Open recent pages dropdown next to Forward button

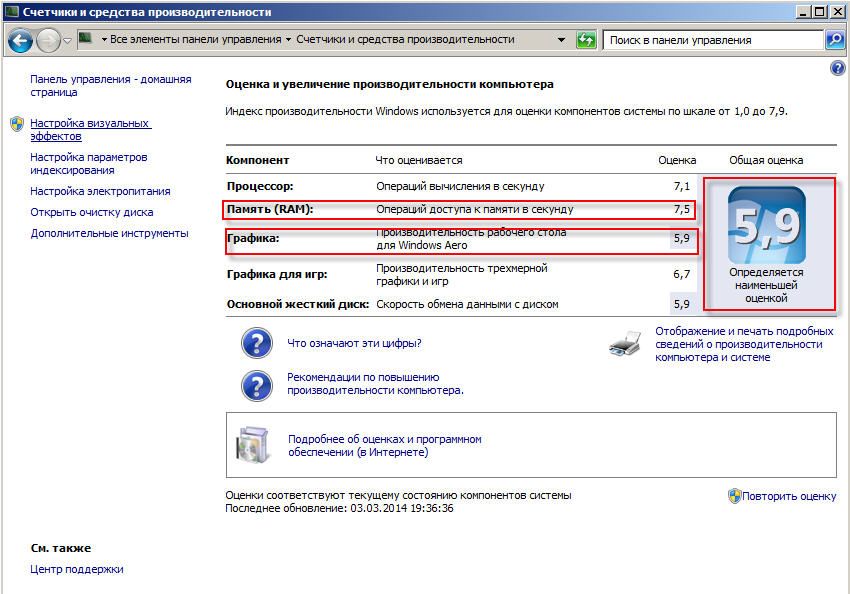tap(67, 41)
